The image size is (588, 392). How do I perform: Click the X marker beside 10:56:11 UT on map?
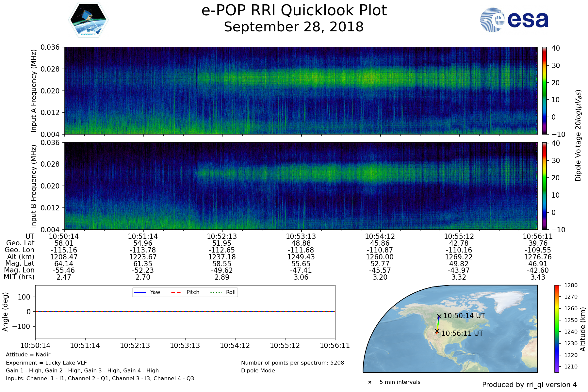(437, 331)
